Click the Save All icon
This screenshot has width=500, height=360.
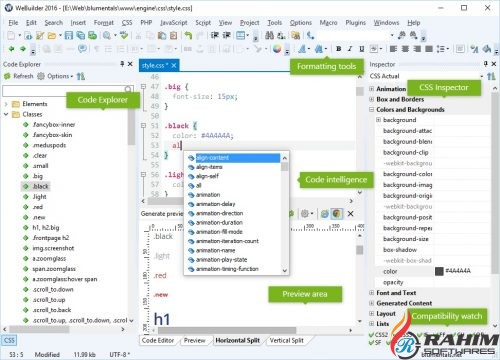(x=80, y=35)
